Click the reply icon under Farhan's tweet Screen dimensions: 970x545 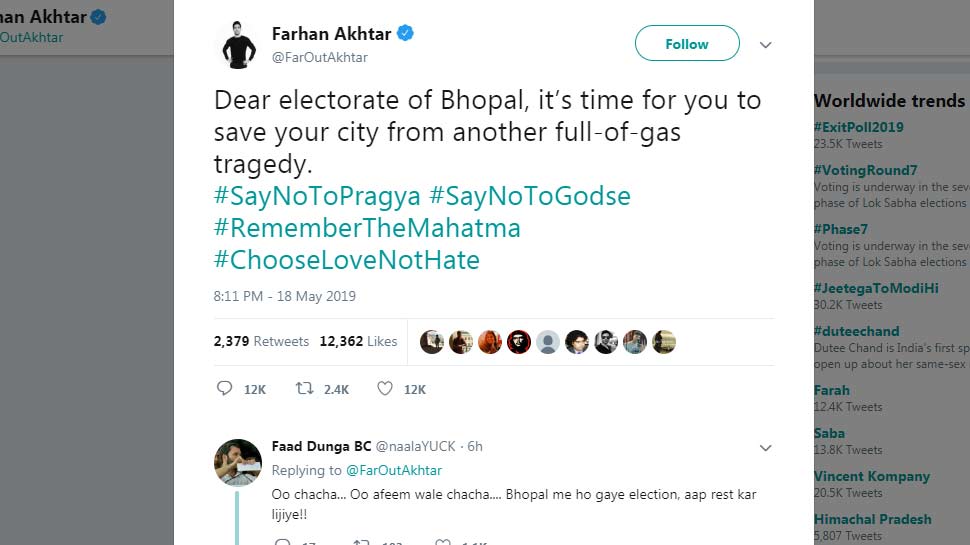click(225, 389)
